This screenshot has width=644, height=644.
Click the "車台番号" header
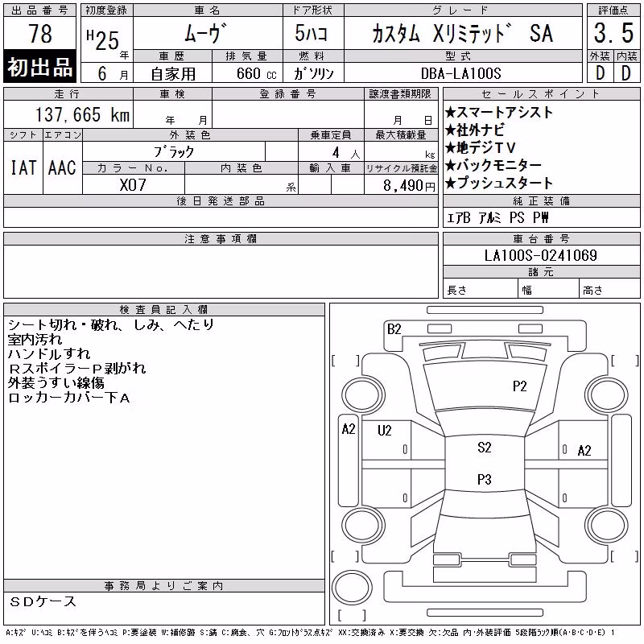point(541,239)
